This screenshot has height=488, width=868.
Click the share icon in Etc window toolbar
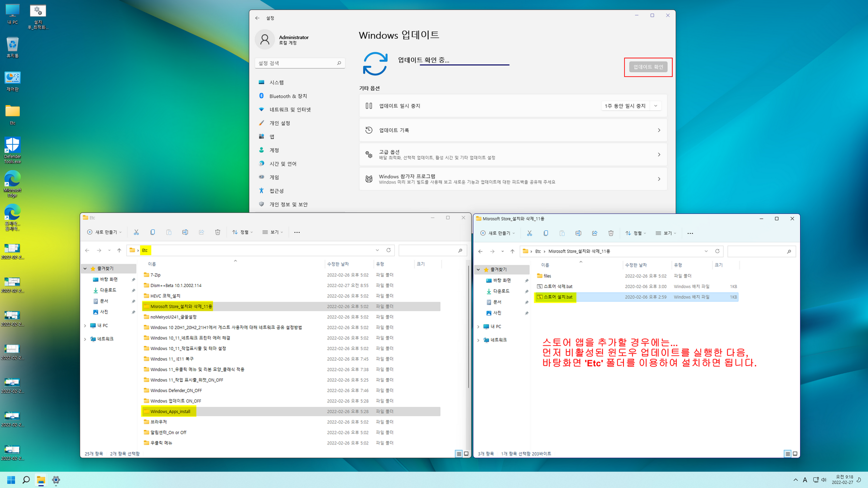[201, 232]
